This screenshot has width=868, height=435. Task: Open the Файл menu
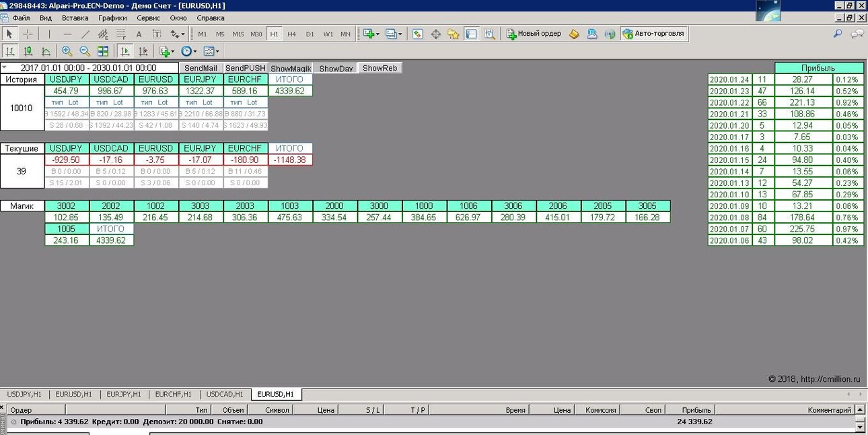(x=21, y=18)
